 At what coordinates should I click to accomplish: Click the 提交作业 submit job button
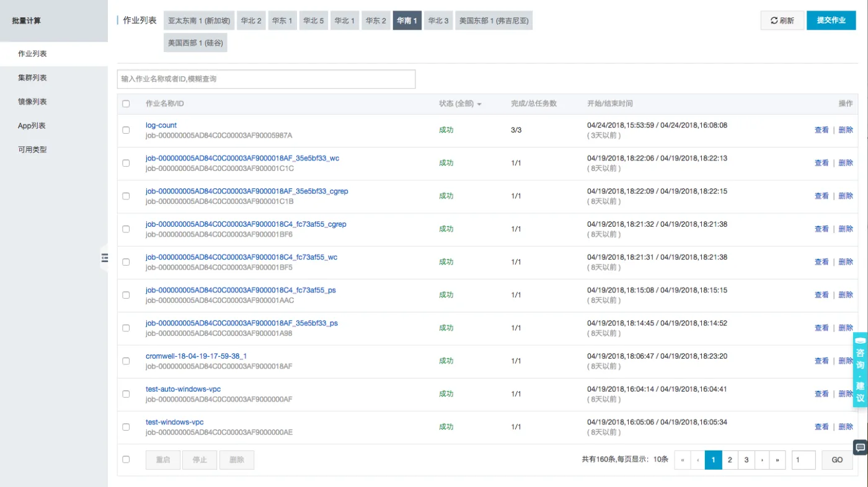[831, 20]
